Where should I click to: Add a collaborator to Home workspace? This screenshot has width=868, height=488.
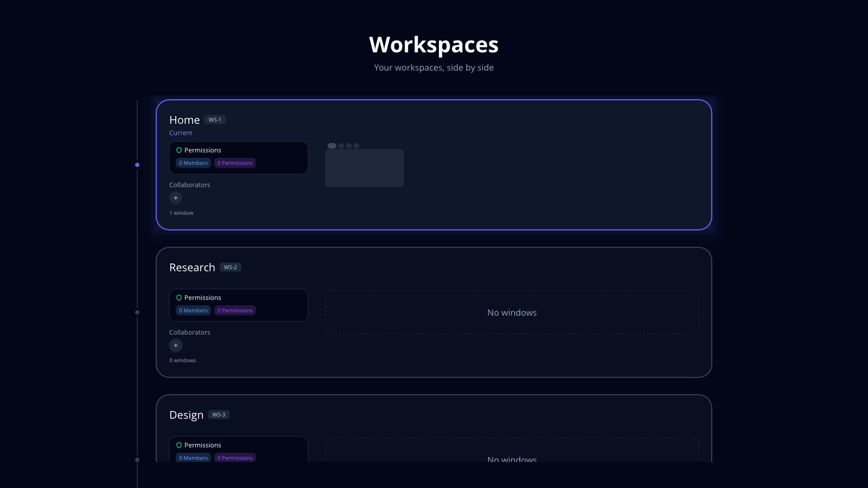pyautogui.click(x=176, y=198)
